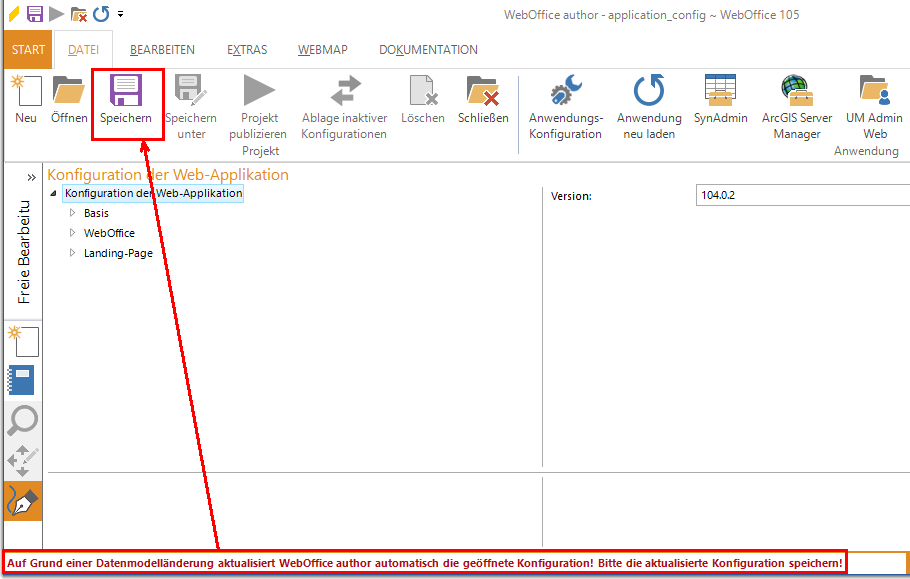The width and height of the screenshot is (910, 579).
Task: Open Anwendungs-Konfiguration
Action: [565, 91]
